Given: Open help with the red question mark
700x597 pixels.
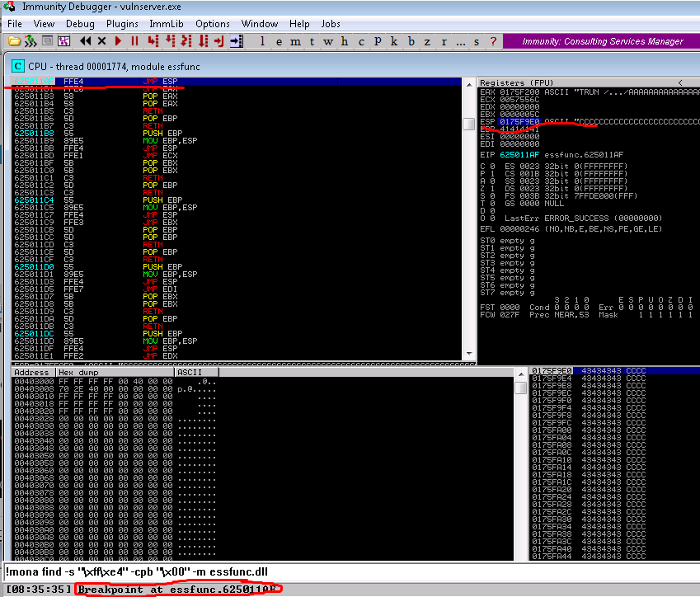Looking at the screenshot, I should (x=493, y=41).
